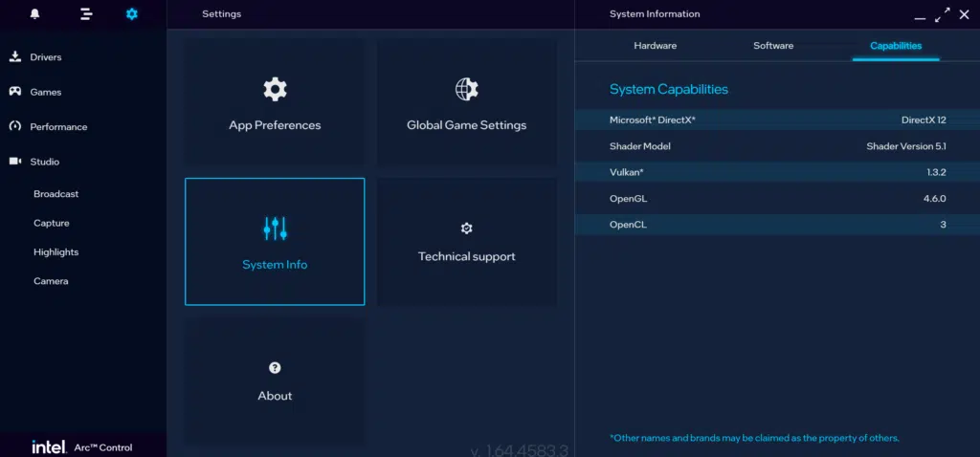980x457 pixels.
Task: Click the OpenCL row label
Action: point(628,224)
